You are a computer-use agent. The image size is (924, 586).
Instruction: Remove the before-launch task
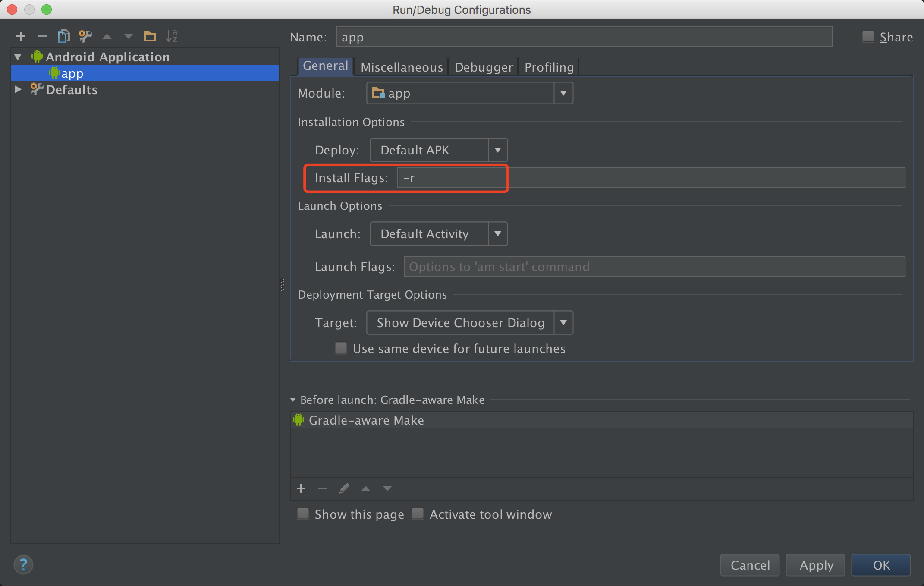click(x=322, y=488)
